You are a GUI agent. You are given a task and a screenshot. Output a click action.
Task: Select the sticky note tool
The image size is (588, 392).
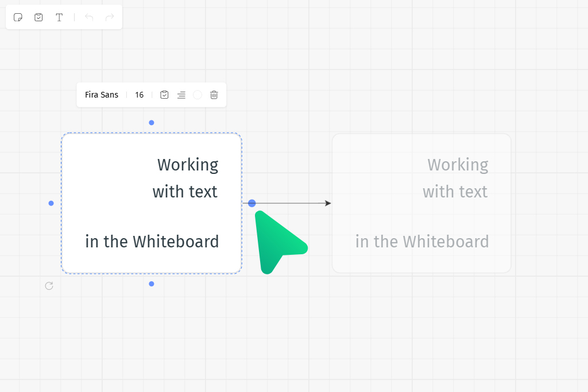click(x=18, y=17)
